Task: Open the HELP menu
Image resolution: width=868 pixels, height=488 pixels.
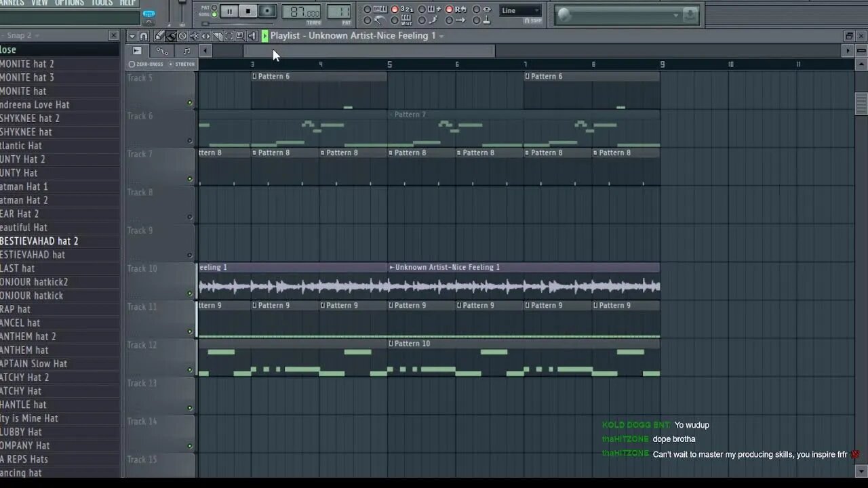Action: (127, 3)
